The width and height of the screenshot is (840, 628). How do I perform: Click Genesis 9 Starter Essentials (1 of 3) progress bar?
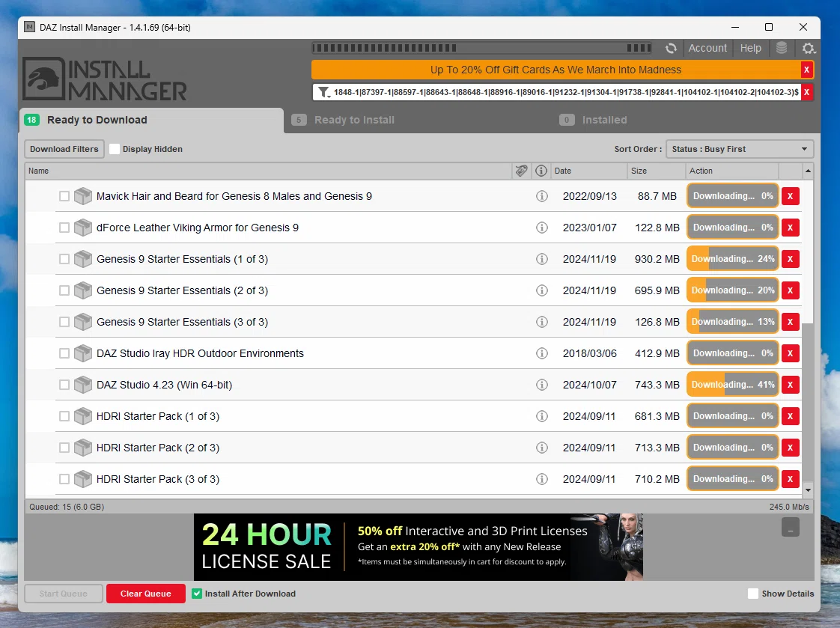732,259
